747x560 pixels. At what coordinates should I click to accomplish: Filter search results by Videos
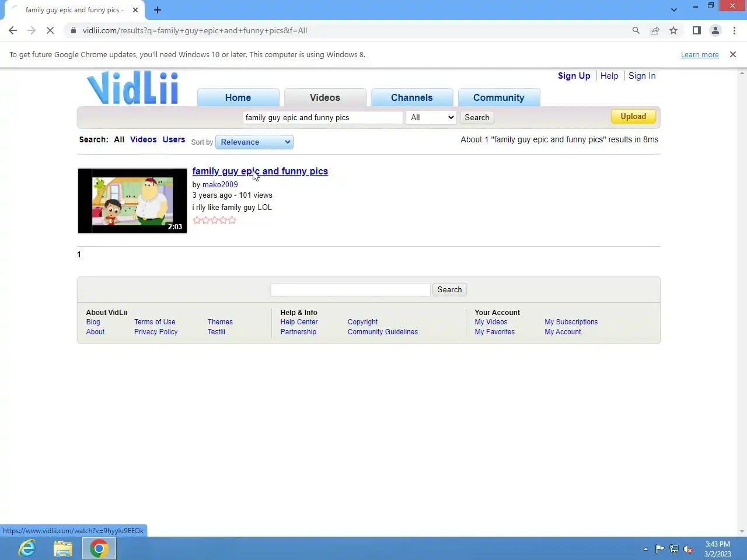144,139
